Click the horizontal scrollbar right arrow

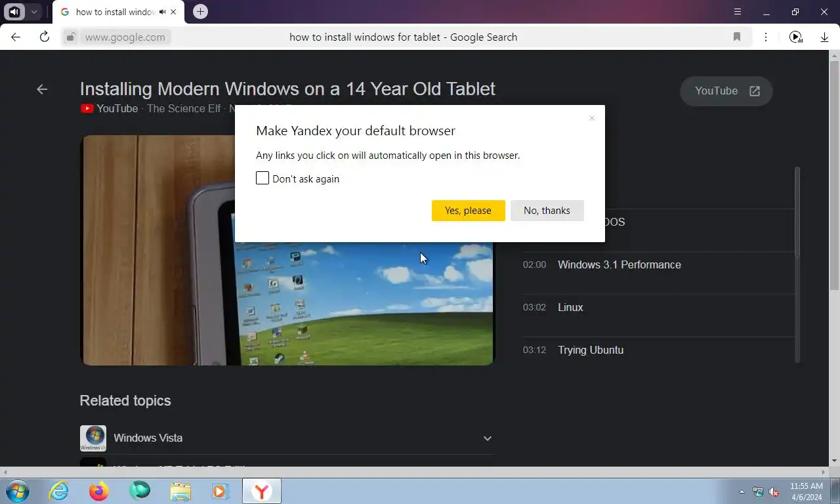point(824,472)
